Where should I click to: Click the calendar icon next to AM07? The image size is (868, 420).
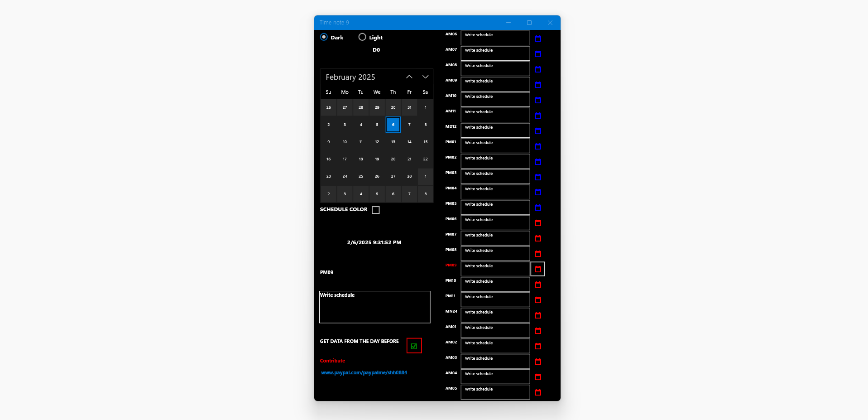tap(538, 54)
